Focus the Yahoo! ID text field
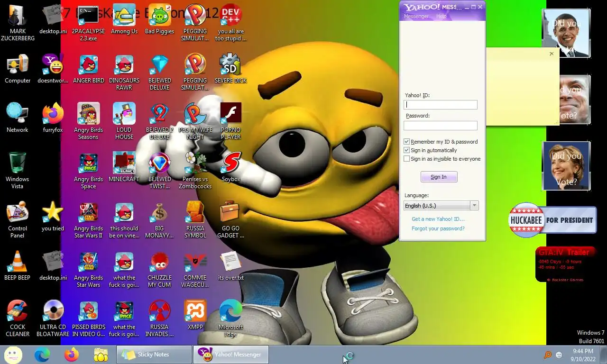 [x=441, y=105]
